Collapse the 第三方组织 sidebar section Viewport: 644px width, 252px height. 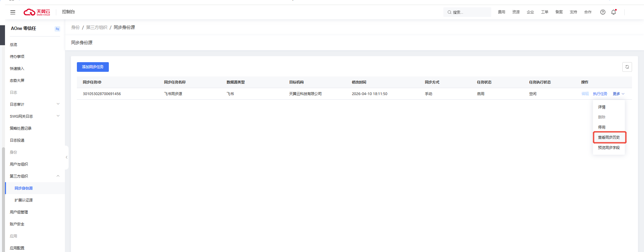pos(58,176)
